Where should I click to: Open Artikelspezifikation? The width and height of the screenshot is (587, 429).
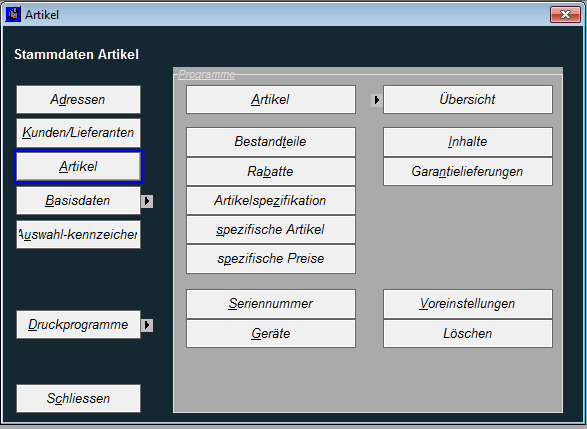(271, 201)
